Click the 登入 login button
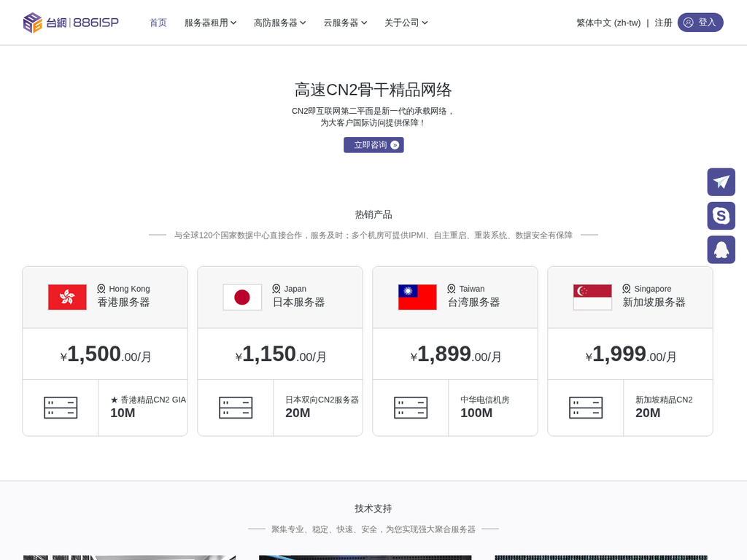This screenshot has height=560, width=747. (x=700, y=23)
